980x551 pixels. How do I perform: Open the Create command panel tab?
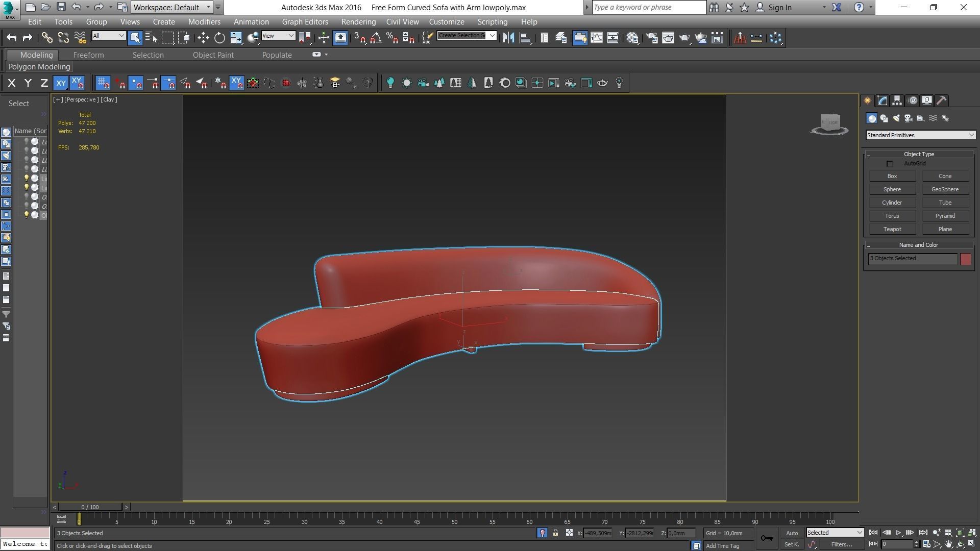pyautogui.click(x=867, y=101)
